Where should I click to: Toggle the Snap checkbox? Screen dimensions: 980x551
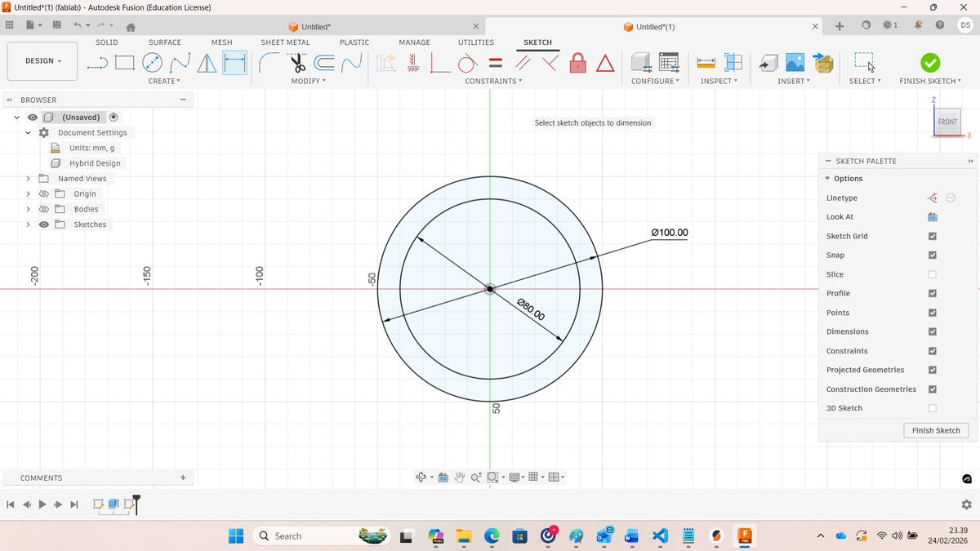[932, 255]
